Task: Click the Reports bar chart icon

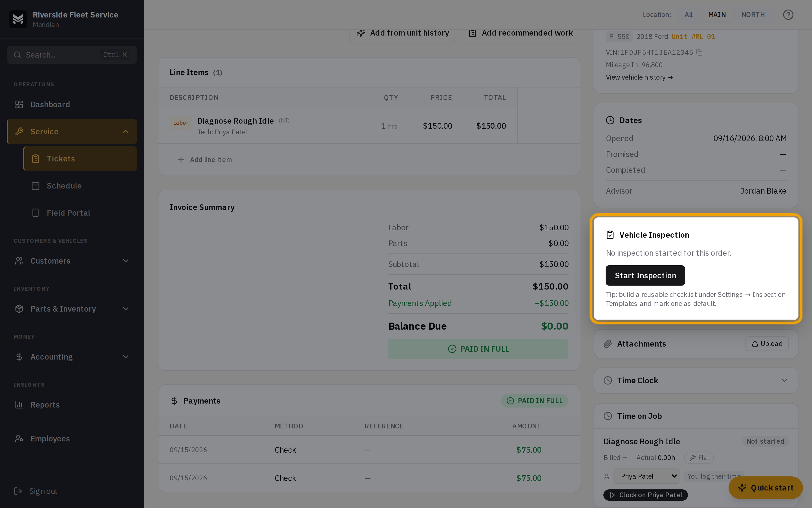Action: [19, 405]
